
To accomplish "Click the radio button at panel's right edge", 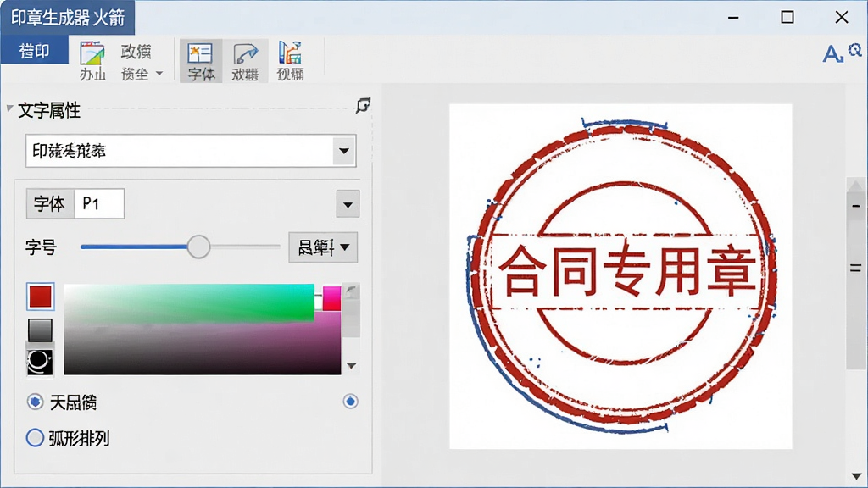I will point(350,401).
